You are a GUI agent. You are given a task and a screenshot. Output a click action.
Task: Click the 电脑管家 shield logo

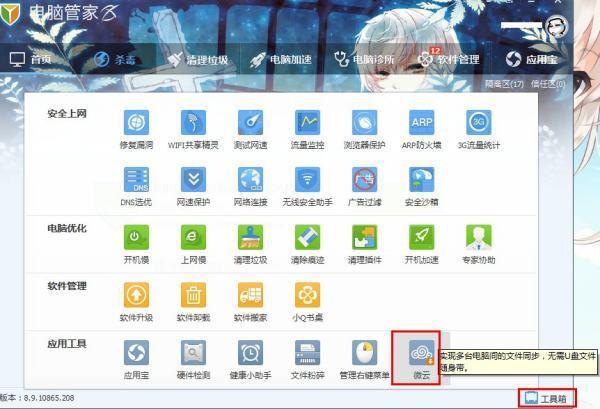pyautogui.click(x=10, y=14)
